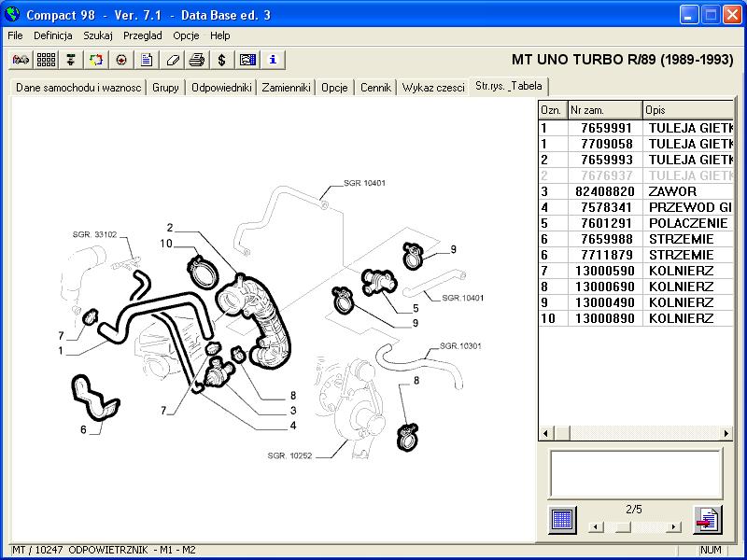Open the Definicja menu

coord(53,35)
